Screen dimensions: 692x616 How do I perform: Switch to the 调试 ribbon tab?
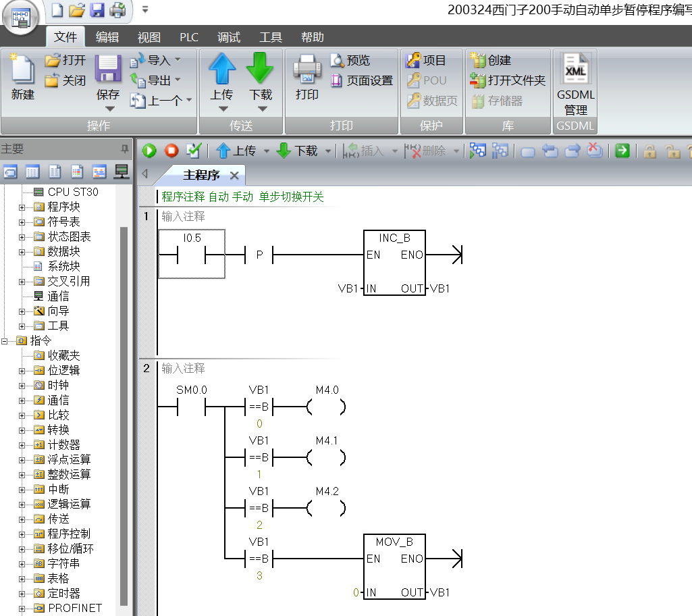click(x=229, y=37)
